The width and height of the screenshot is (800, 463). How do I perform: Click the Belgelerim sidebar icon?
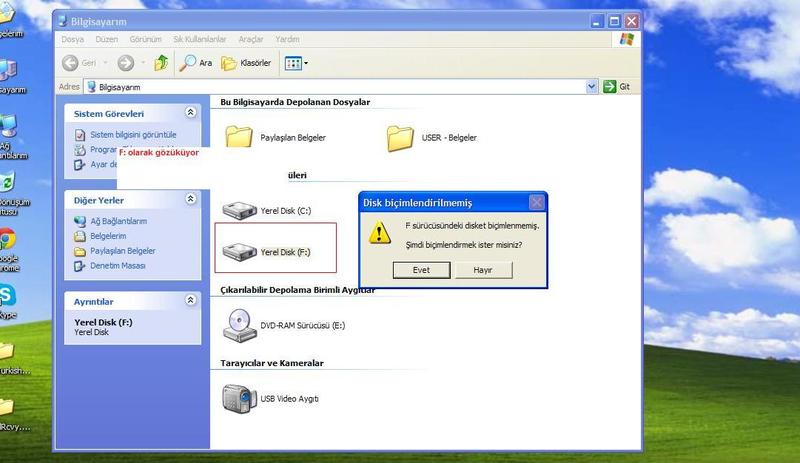click(x=80, y=236)
